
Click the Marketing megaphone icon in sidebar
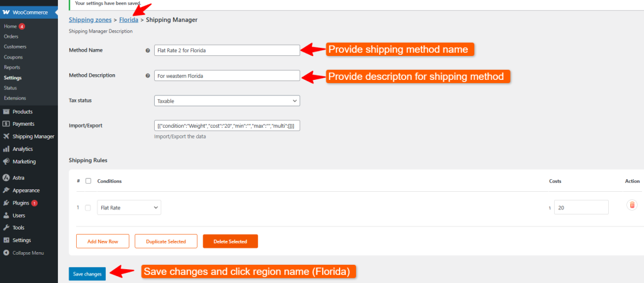(x=6, y=162)
